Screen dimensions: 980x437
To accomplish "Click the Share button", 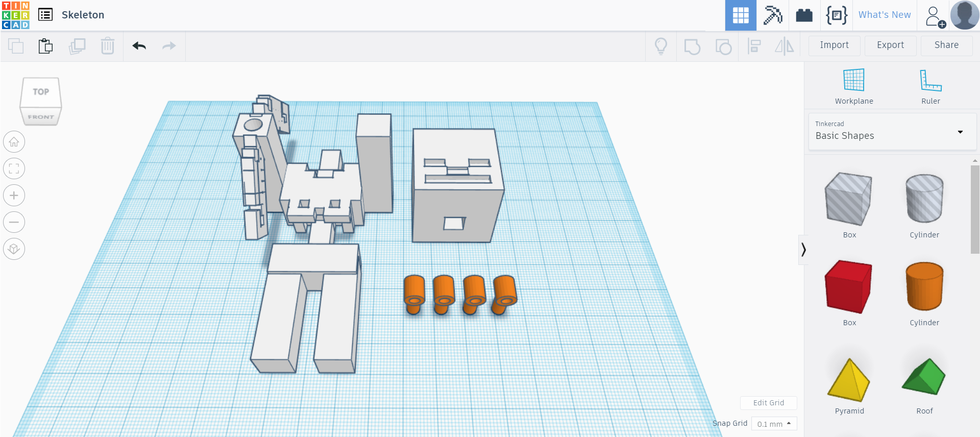I will click(947, 45).
